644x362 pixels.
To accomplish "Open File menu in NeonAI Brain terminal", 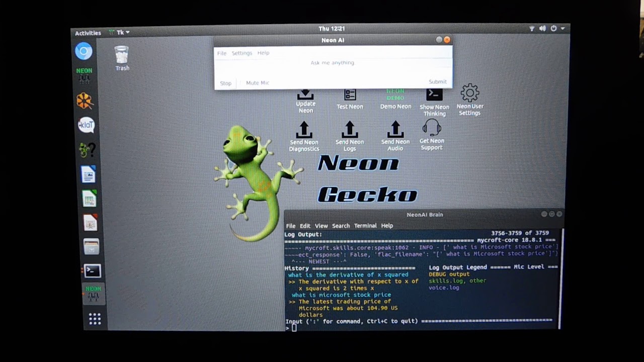I will [x=290, y=226].
